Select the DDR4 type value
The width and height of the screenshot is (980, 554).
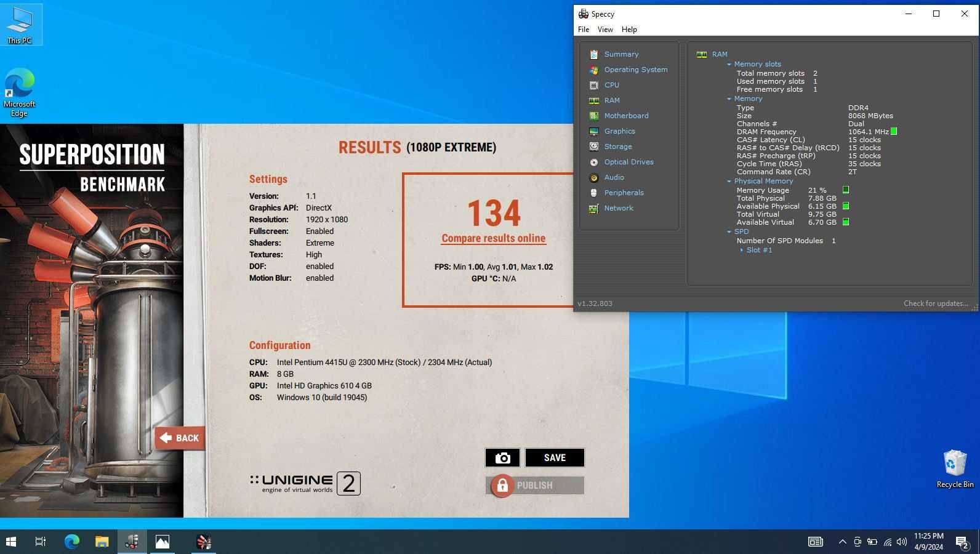pyautogui.click(x=858, y=108)
